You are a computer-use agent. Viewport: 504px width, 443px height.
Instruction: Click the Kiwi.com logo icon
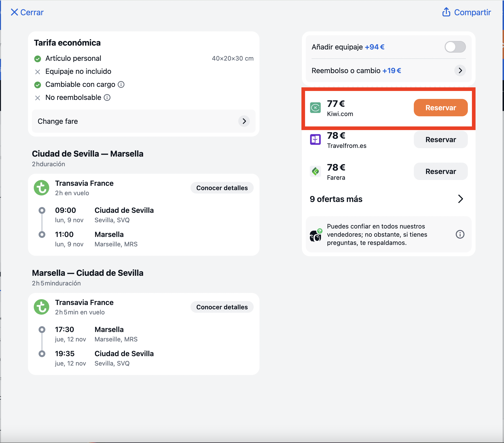point(315,108)
